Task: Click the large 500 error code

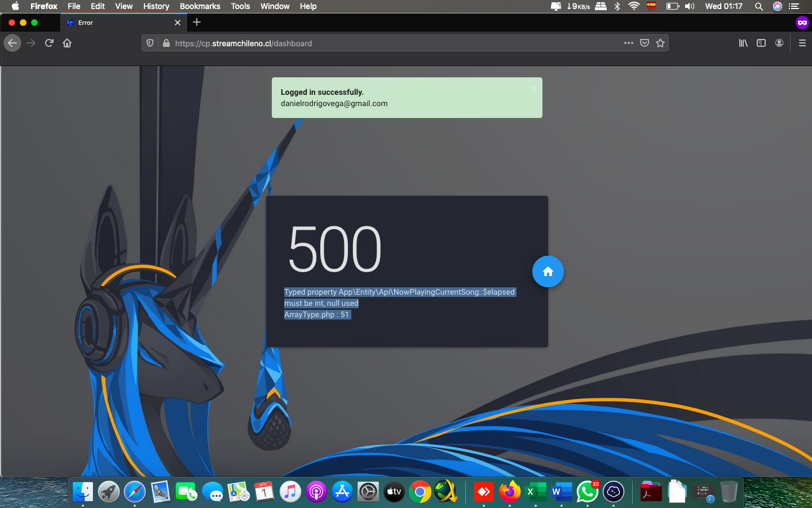Action: tap(335, 248)
